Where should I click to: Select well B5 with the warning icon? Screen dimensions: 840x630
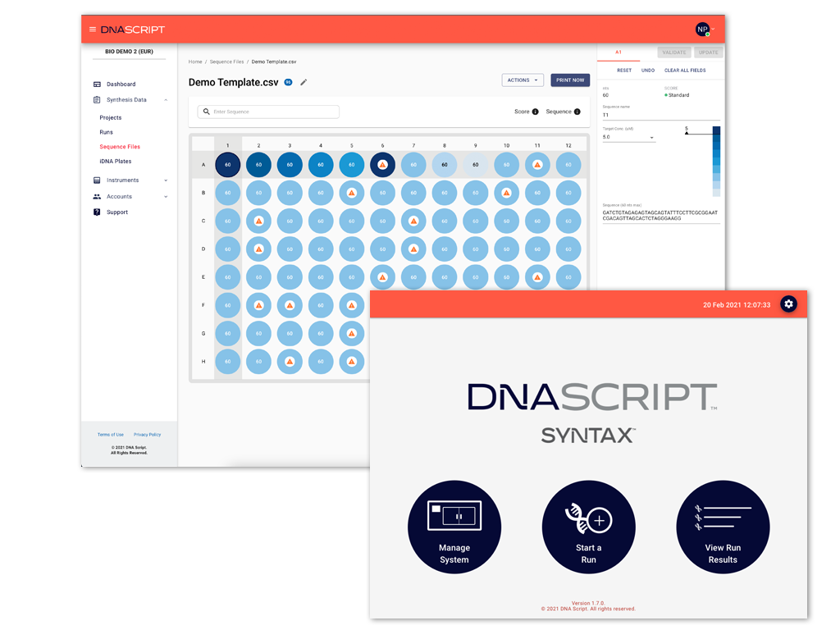click(x=351, y=193)
